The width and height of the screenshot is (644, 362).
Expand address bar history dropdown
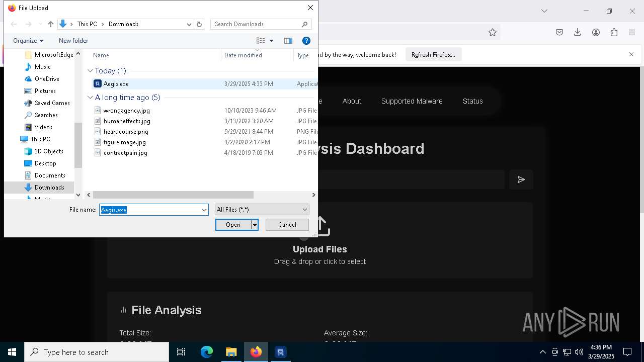tap(189, 24)
